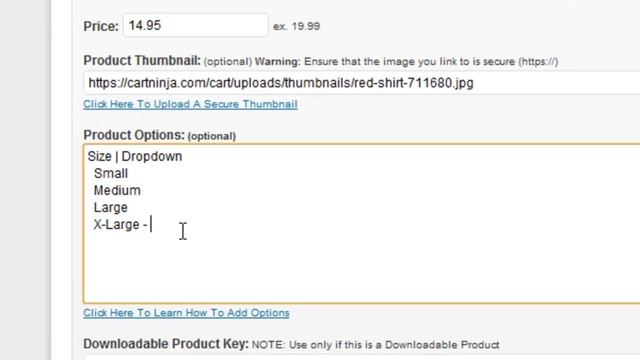
Task: Click the X-Large option line text
Action: [x=120, y=224]
